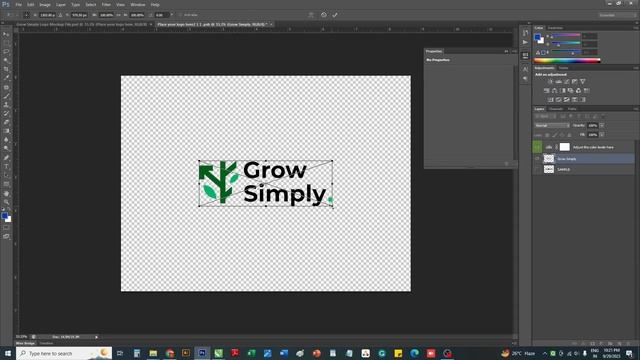Select the Eraser tool

click(6, 122)
